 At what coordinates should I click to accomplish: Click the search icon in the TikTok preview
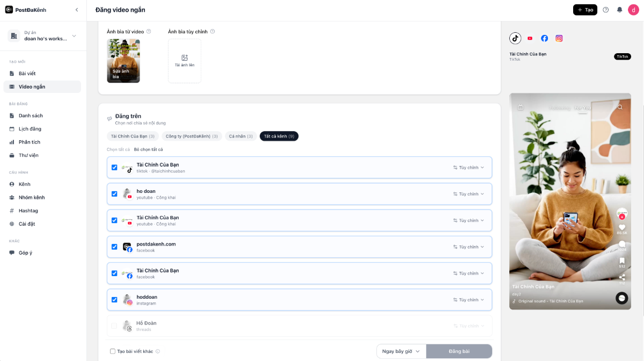point(620,107)
